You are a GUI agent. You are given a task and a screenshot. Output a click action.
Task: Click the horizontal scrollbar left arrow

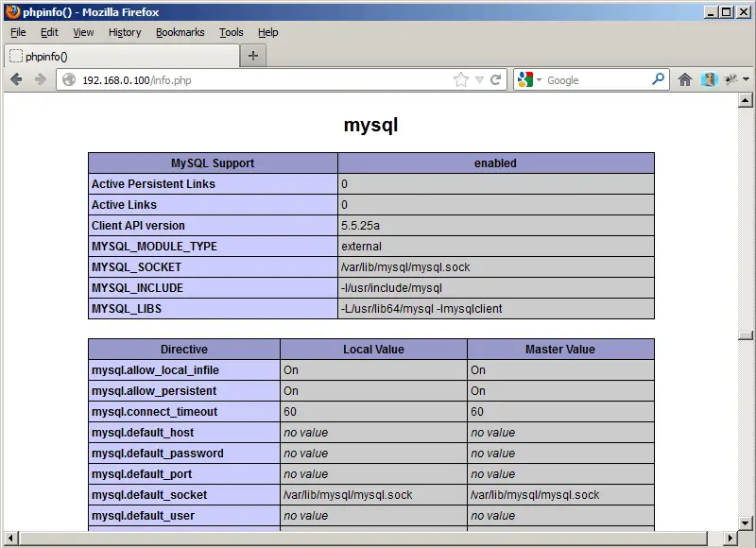pos(10,538)
